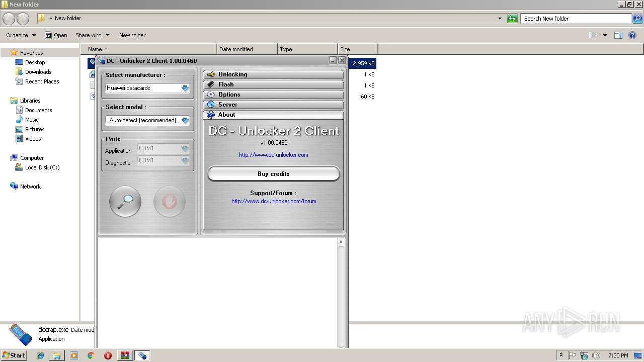This screenshot has height=362, width=644.
Task: Open the Music library
Action: (x=32, y=120)
